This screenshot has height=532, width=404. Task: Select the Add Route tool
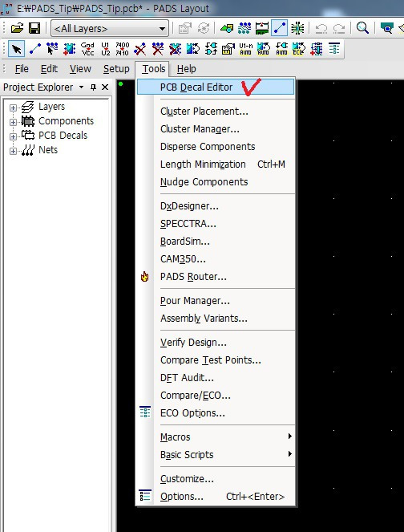point(52,49)
